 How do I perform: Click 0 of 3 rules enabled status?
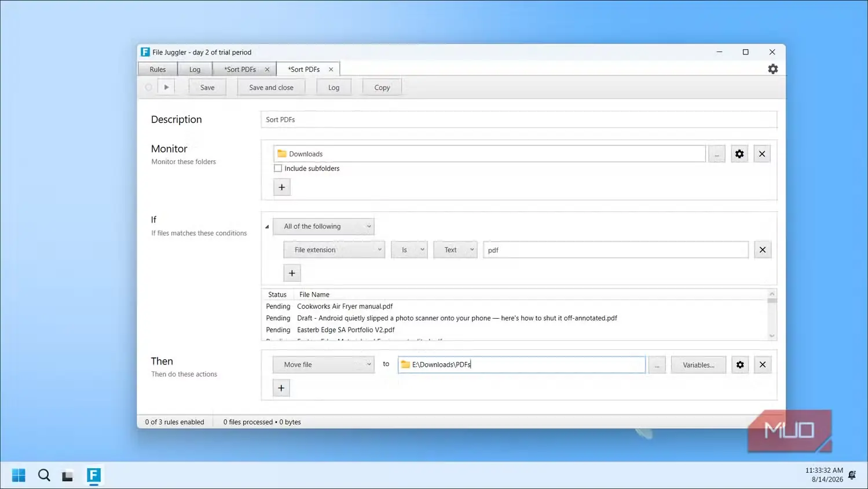[175, 422]
